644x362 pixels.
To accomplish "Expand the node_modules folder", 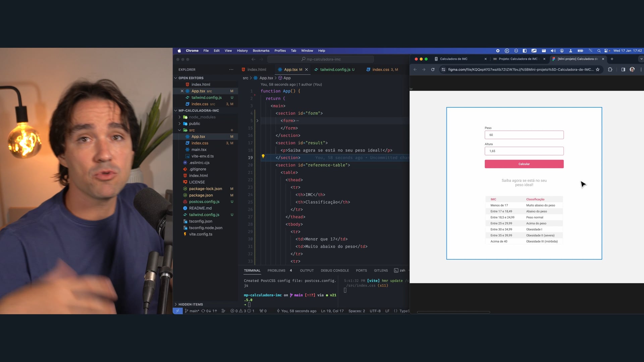I will coord(202,117).
